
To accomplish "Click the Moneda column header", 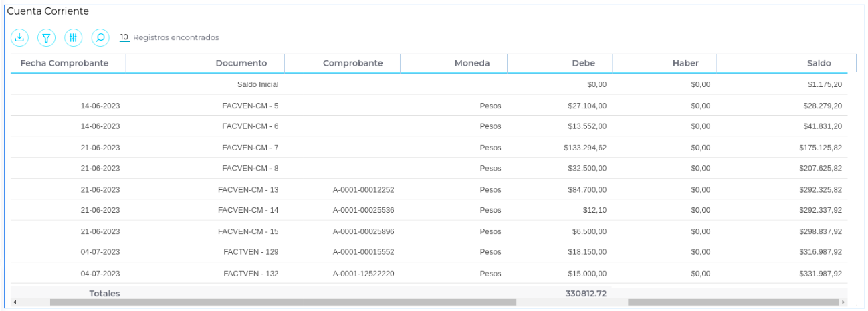I will pyautogui.click(x=471, y=63).
